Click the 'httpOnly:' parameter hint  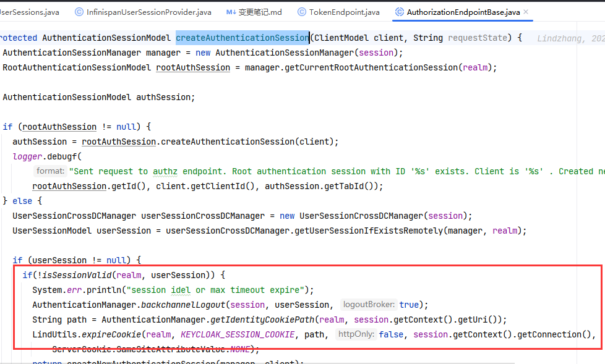(356, 334)
